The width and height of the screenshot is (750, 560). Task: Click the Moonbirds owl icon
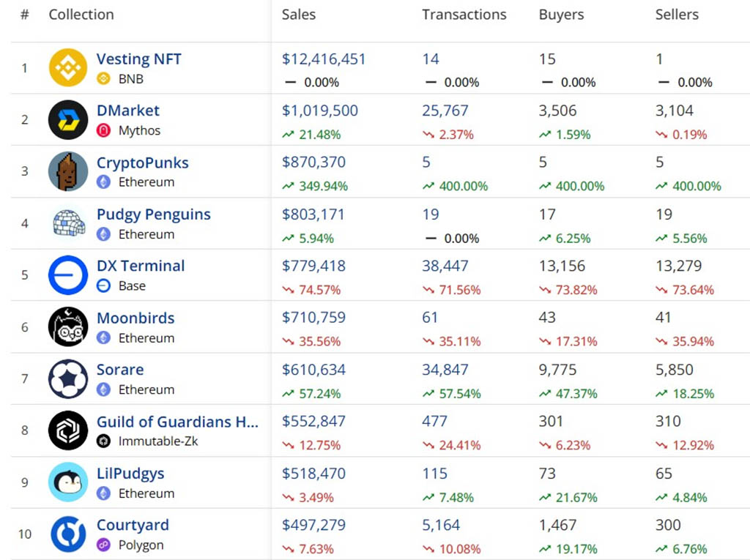[68, 326]
